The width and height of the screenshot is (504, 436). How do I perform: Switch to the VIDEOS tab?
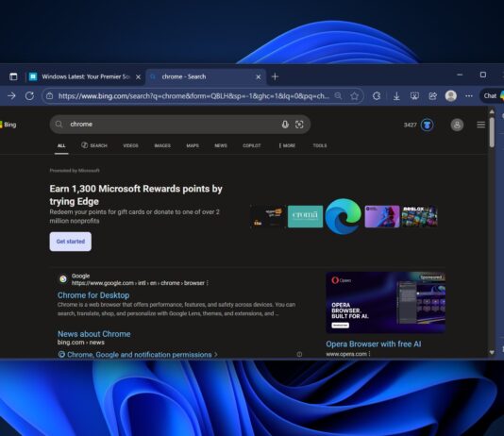click(130, 146)
